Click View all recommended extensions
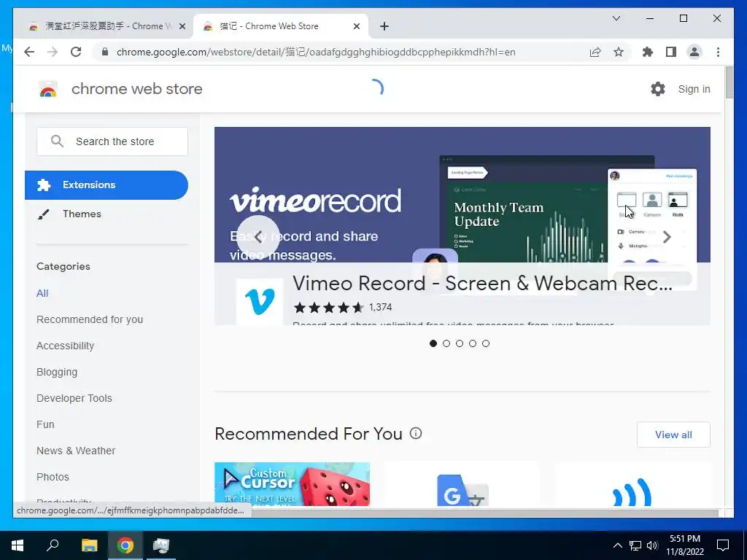This screenshot has height=560, width=747. pyautogui.click(x=673, y=435)
